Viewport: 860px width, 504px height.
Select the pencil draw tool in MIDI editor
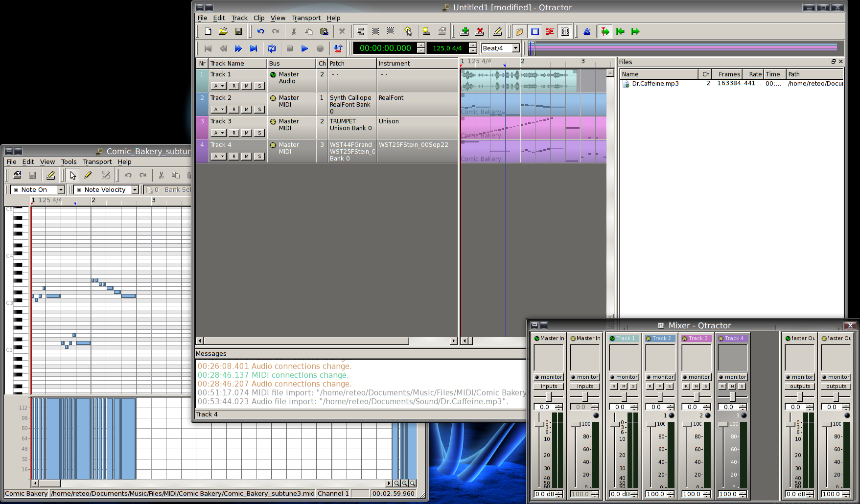88,175
